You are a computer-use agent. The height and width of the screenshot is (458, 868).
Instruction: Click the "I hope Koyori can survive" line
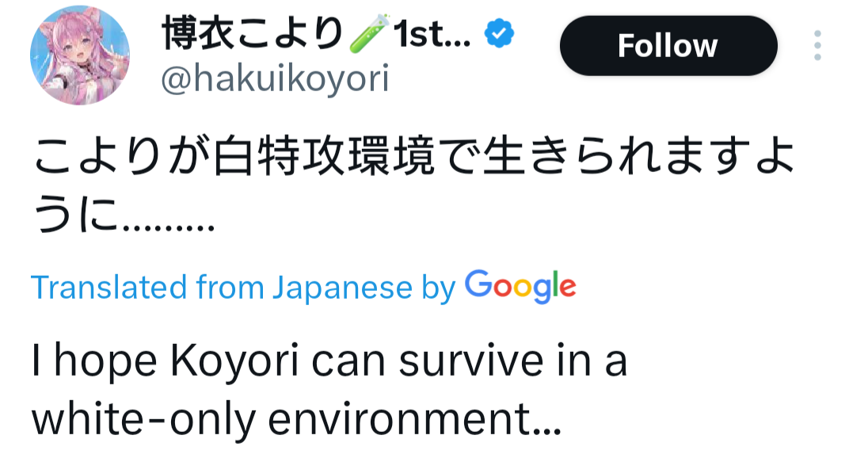coord(329,361)
